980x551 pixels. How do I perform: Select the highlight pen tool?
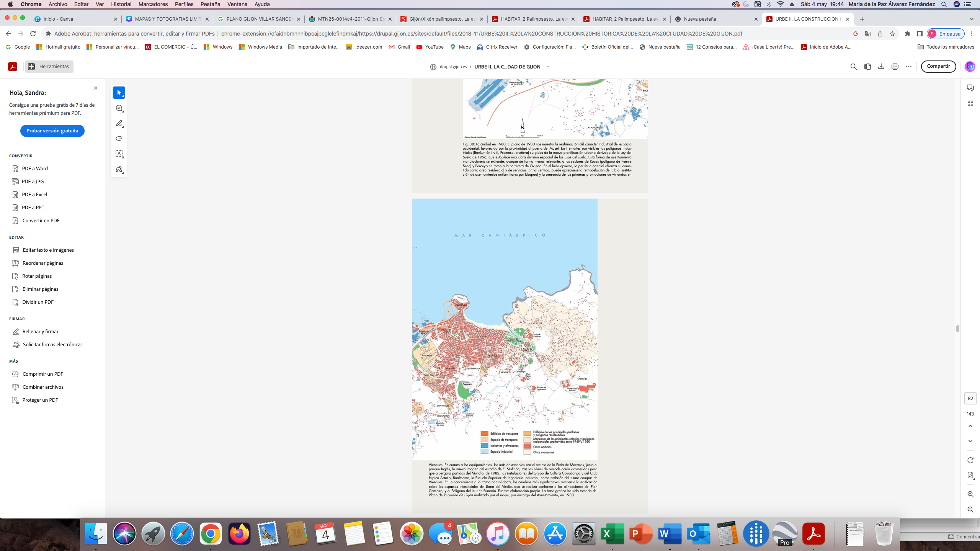(119, 123)
